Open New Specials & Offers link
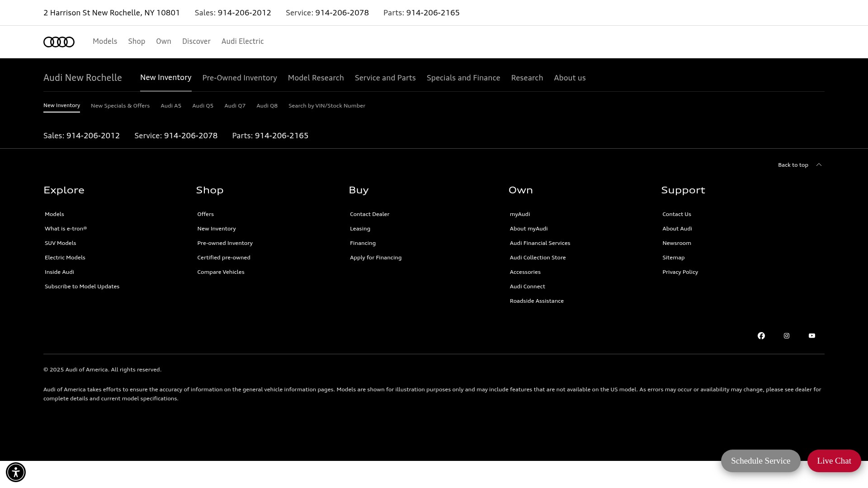Screen dimensions: 868x488 (120, 106)
